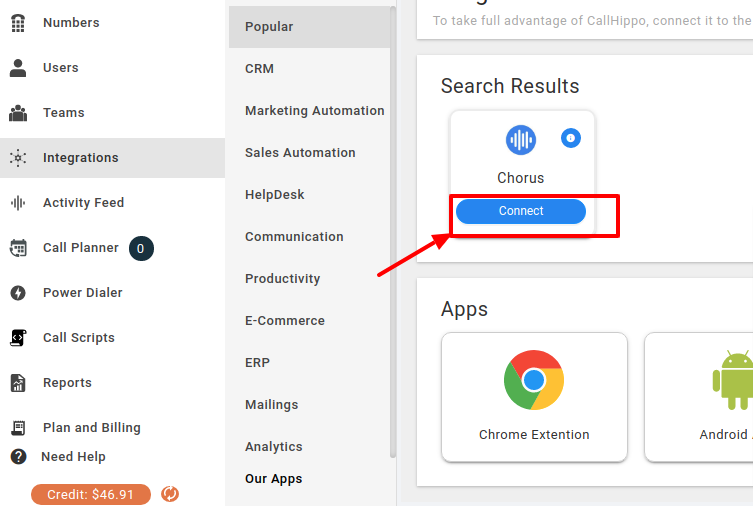Image resolution: width=753 pixels, height=506 pixels.
Task: Open the Reports section
Action: pos(67,383)
